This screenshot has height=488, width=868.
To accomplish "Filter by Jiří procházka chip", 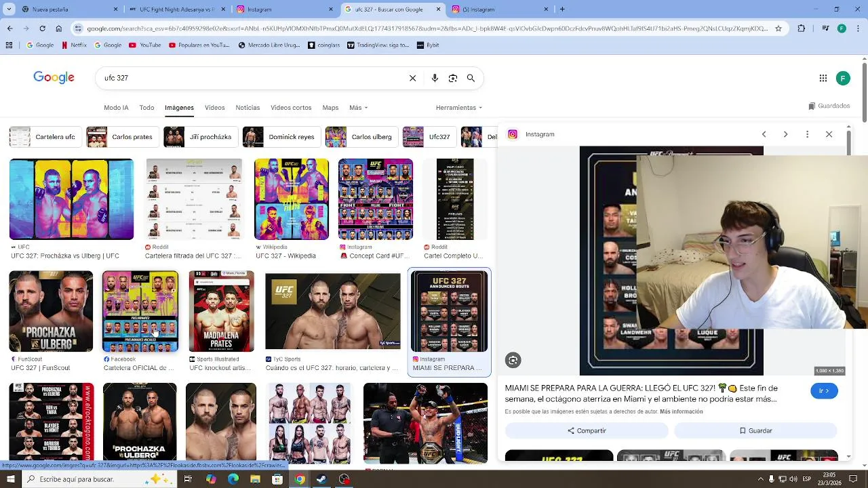I will [x=201, y=137].
